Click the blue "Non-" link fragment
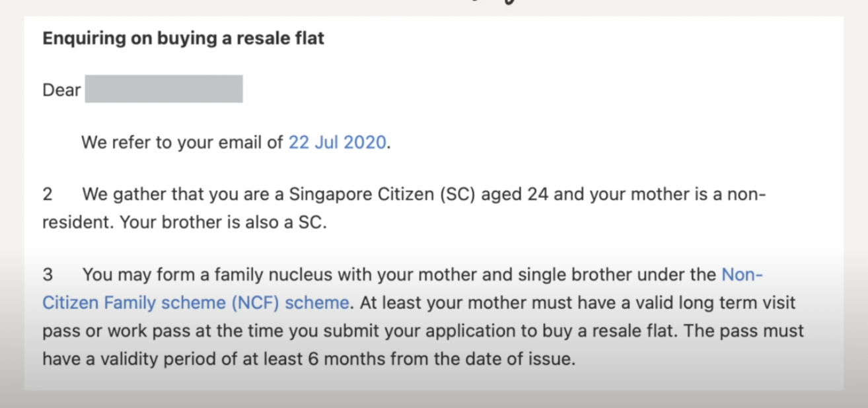This screenshot has width=868, height=408. click(x=742, y=274)
